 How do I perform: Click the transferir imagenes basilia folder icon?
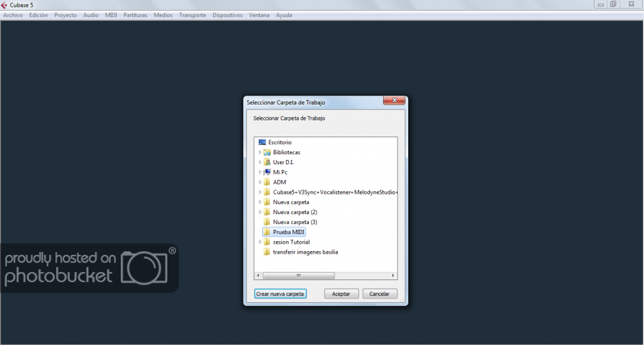267,252
